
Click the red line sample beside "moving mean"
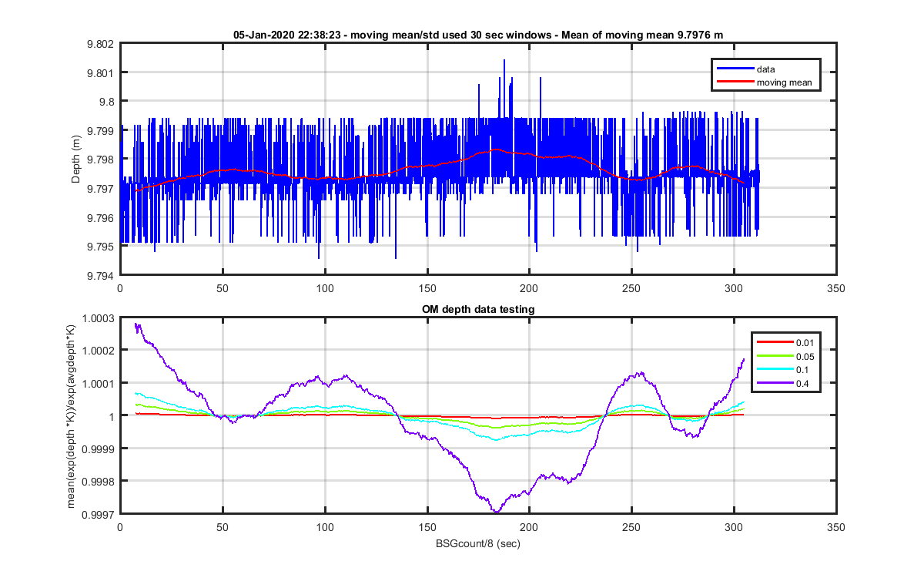735,82
